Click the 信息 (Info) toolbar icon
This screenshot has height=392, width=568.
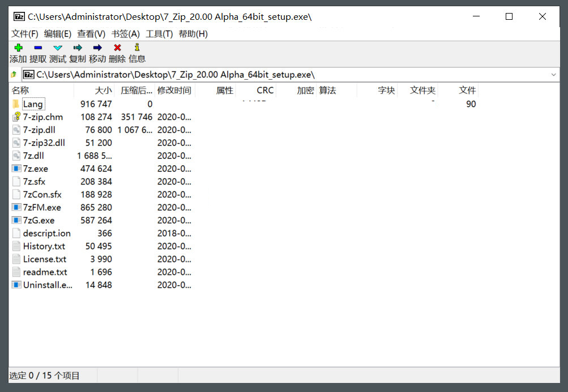pos(136,48)
